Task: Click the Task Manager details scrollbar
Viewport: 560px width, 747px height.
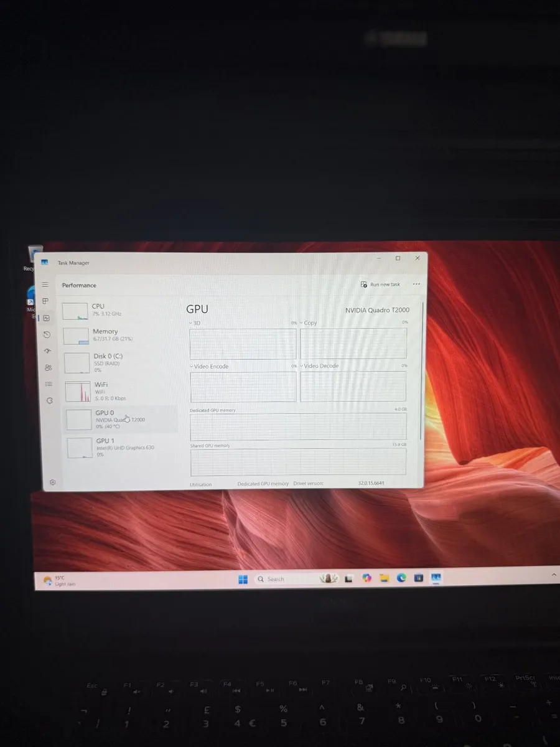Action: point(422,370)
